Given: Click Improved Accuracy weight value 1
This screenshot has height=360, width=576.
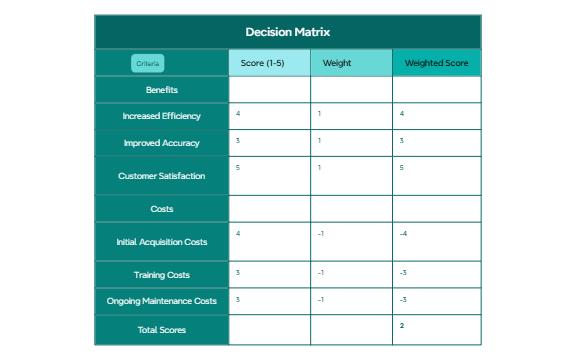Looking at the screenshot, I should (x=319, y=140).
